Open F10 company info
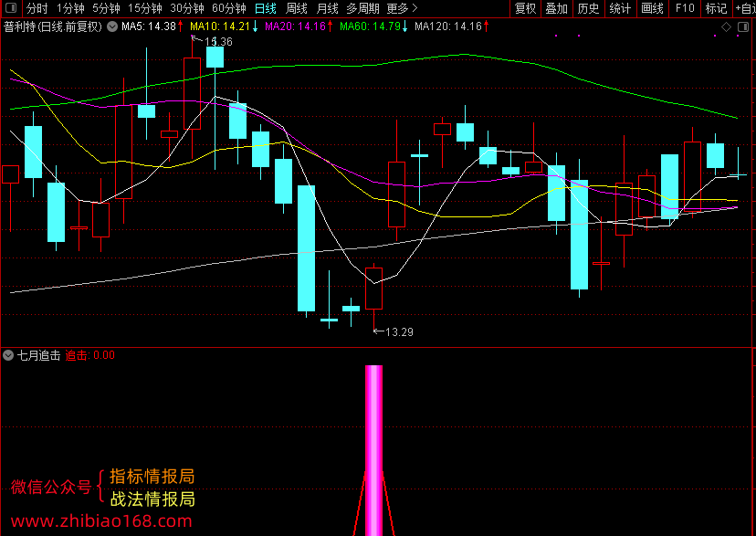 685,8
